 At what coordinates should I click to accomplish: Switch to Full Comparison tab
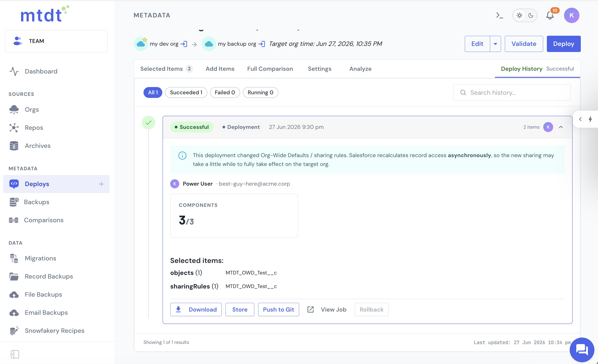270,69
